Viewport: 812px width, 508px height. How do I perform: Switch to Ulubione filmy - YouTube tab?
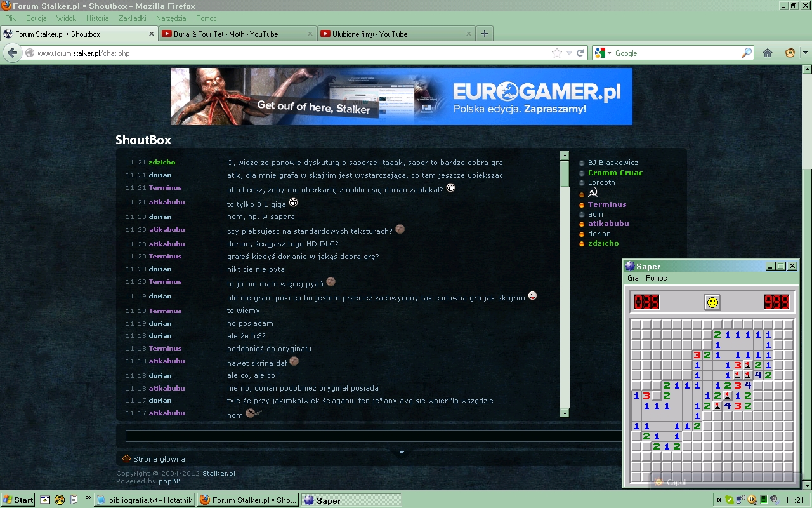tap(396, 34)
